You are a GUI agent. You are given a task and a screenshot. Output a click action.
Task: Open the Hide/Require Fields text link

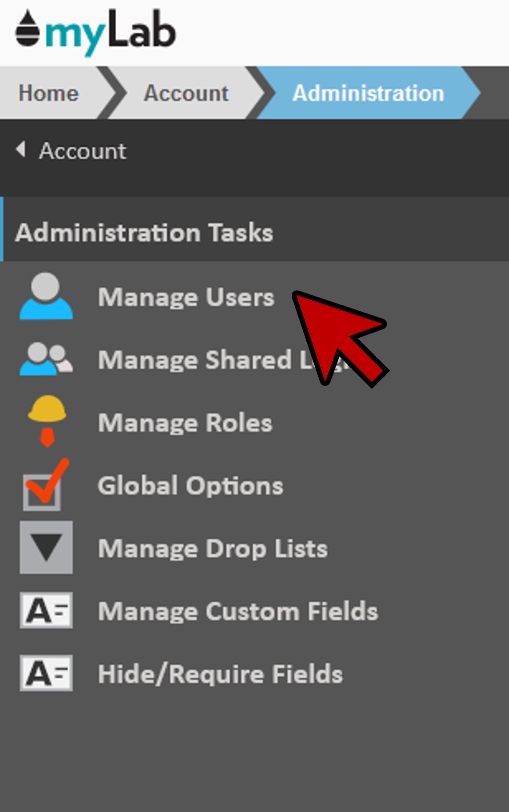pyautogui.click(x=220, y=674)
